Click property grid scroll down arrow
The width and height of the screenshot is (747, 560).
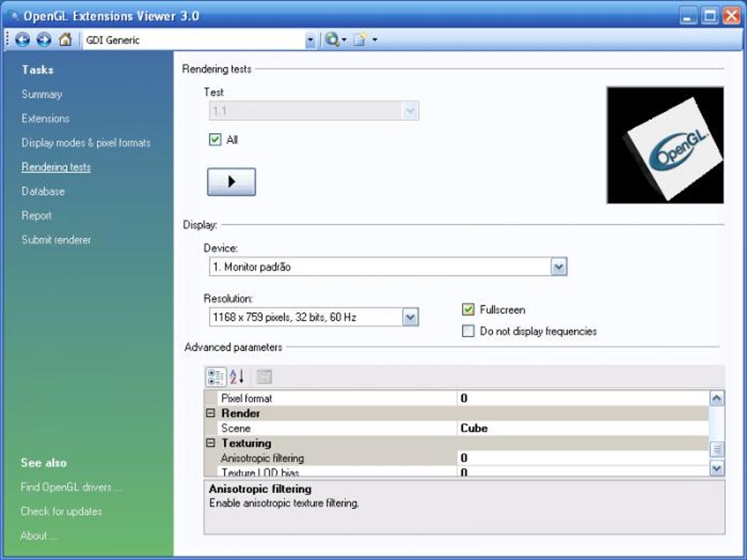coord(717,468)
